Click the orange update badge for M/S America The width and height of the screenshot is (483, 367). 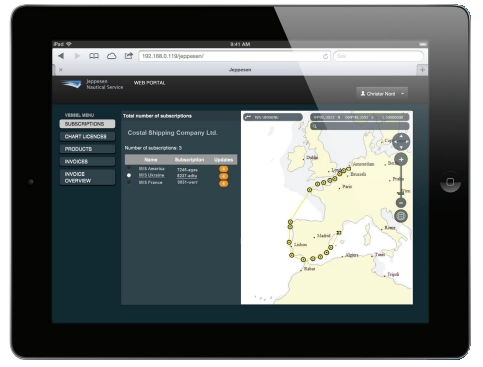click(224, 169)
